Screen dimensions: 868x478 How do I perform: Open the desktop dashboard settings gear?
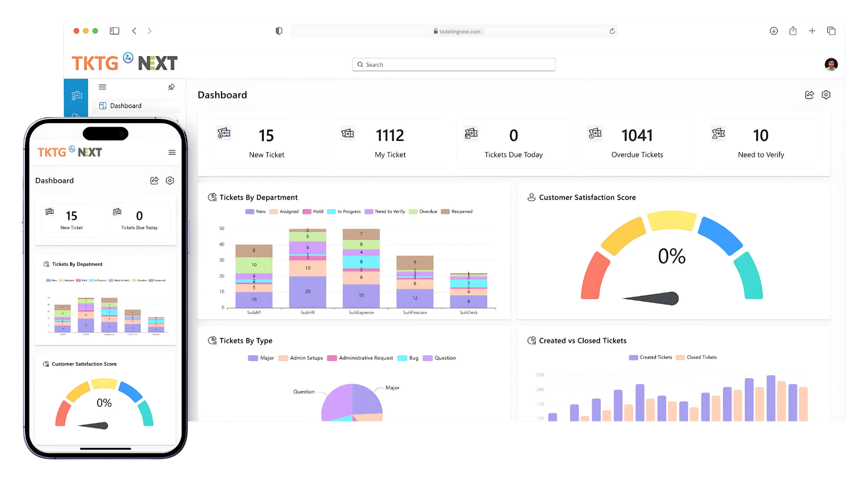tap(826, 95)
